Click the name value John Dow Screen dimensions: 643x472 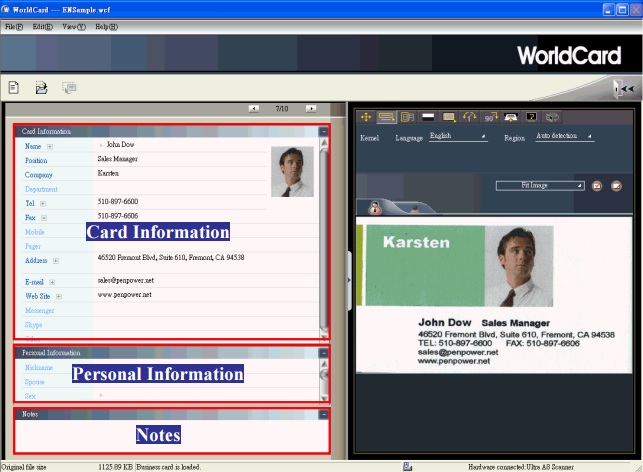pyautogui.click(x=120, y=144)
